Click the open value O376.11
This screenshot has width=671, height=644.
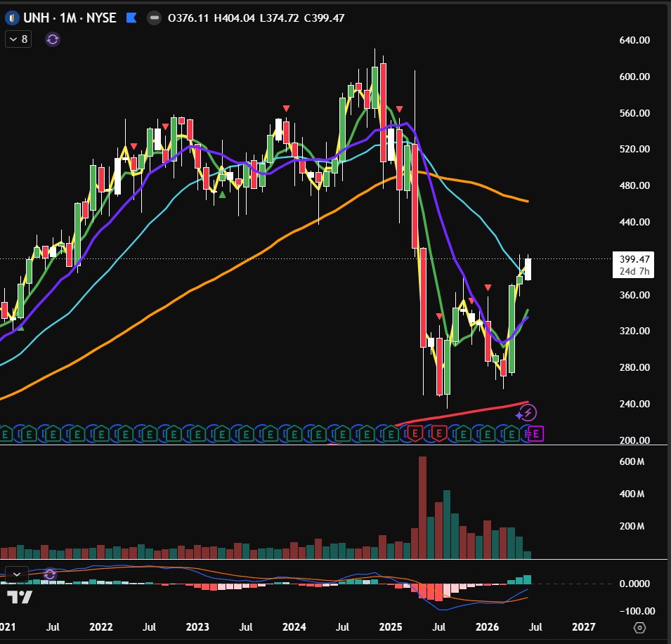pos(188,18)
